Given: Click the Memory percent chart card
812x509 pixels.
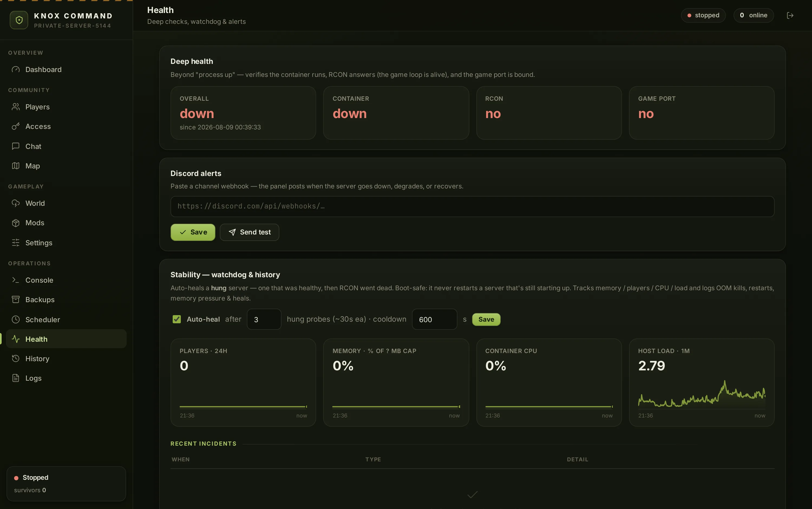Looking at the screenshot, I should coord(396,382).
